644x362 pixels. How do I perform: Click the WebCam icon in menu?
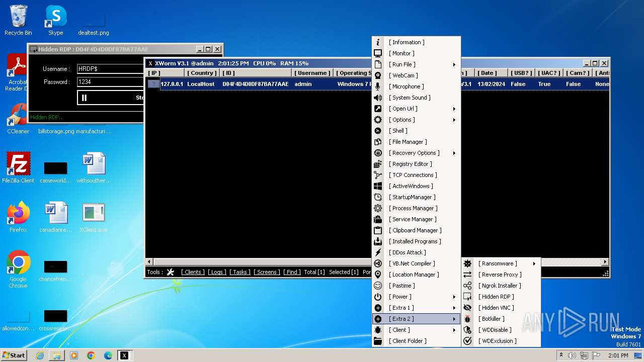(378, 75)
